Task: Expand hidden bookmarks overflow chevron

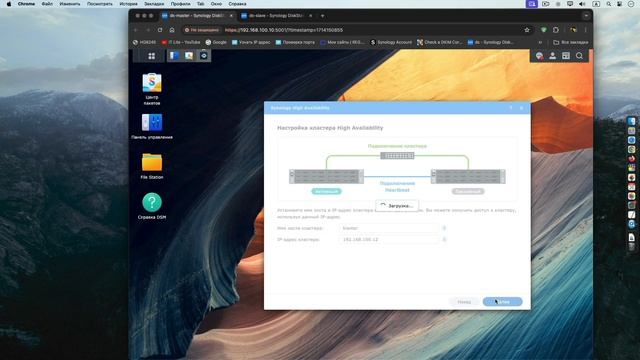Action: [540, 42]
